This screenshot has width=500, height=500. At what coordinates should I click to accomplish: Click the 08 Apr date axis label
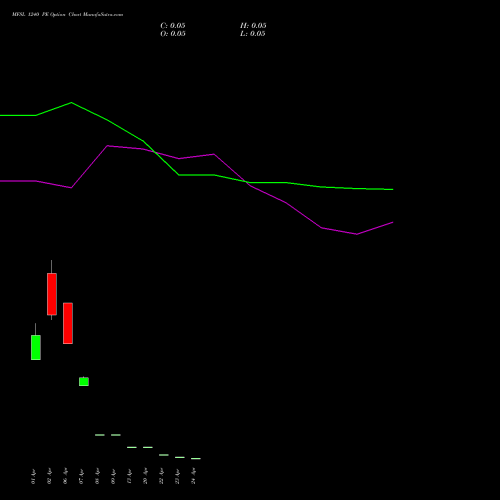(97, 476)
